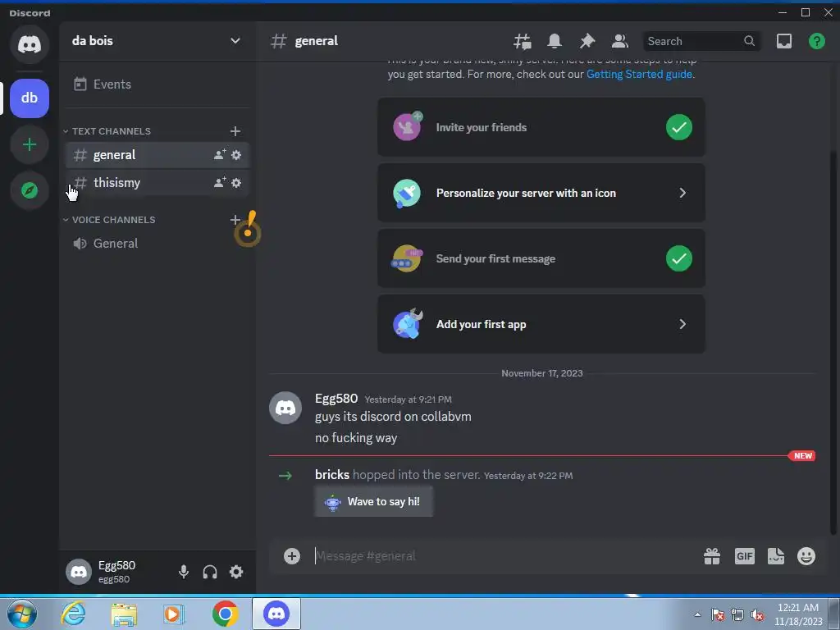The width and height of the screenshot is (840, 630).
Task: Create invite for general channel
Action: point(220,155)
